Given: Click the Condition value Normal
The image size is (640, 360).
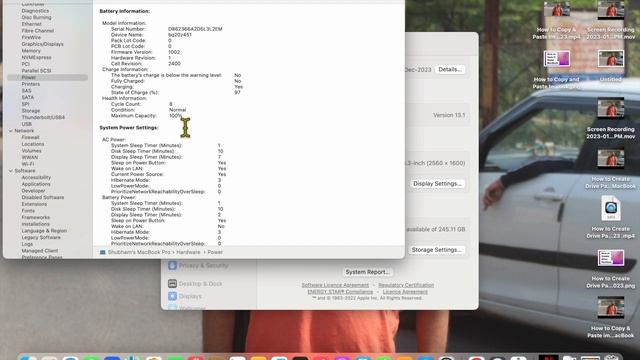Looking at the screenshot, I should (178, 110).
